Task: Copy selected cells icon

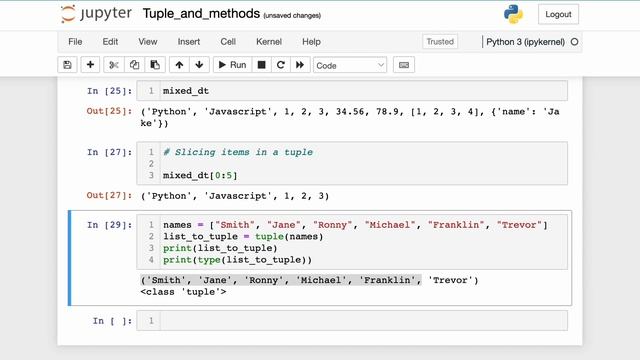Action: [134, 65]
